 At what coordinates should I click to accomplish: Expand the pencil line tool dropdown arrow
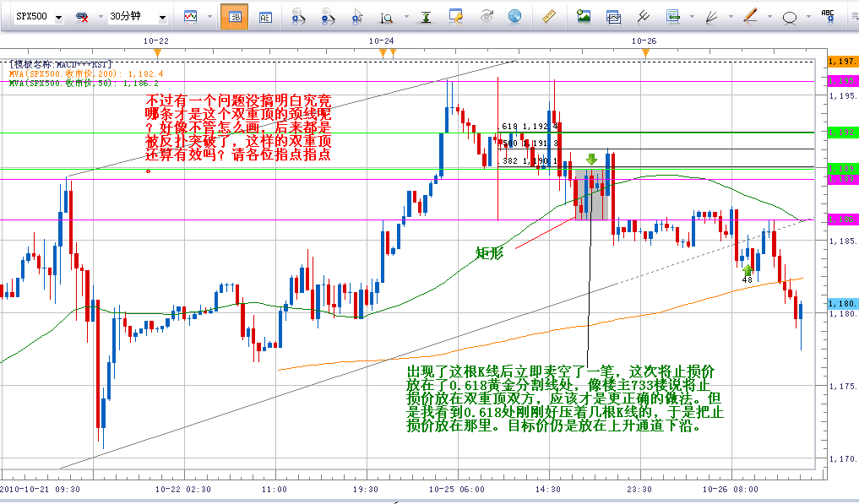[x=769, y=17]
